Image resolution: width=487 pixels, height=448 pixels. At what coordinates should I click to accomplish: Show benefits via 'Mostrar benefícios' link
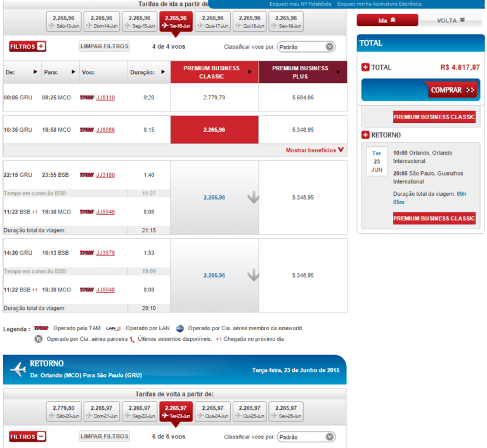315,150
